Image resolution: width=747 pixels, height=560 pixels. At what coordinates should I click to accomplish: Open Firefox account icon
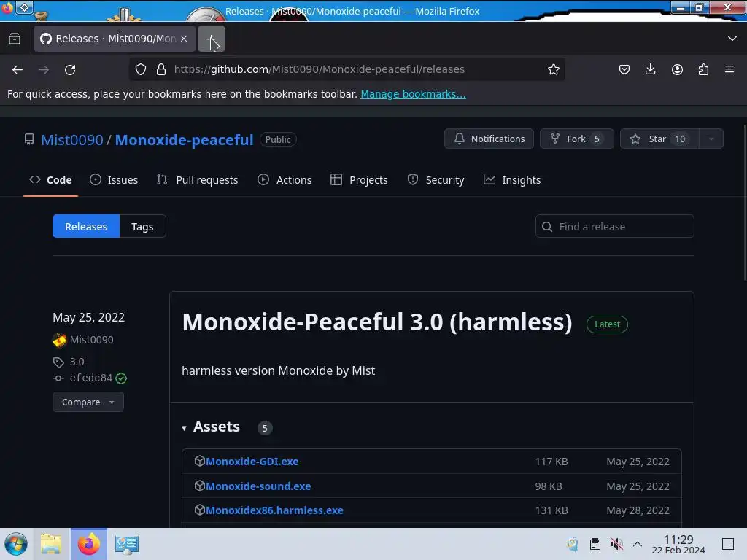point(677,69)
